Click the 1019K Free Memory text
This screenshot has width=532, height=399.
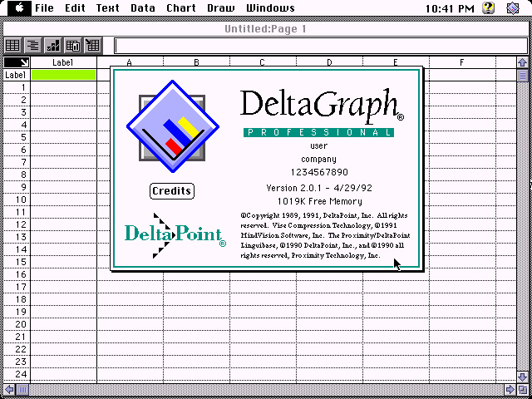(x=319, y=201)
